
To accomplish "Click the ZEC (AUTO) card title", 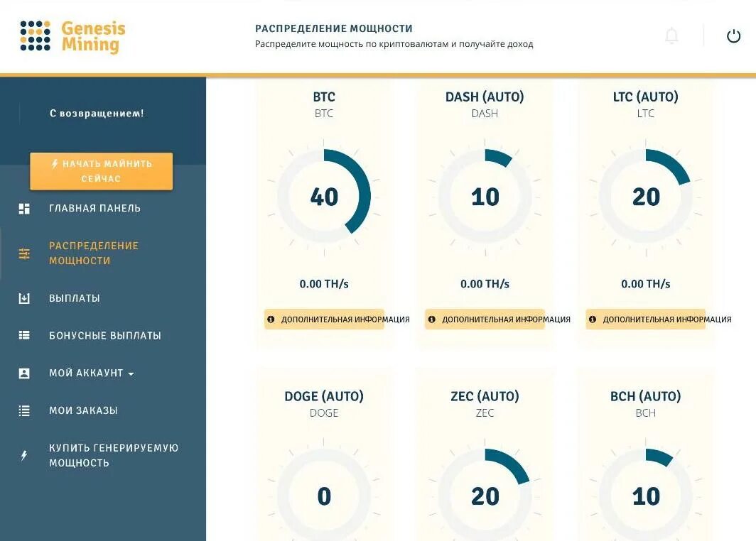I will click(485, 396).
